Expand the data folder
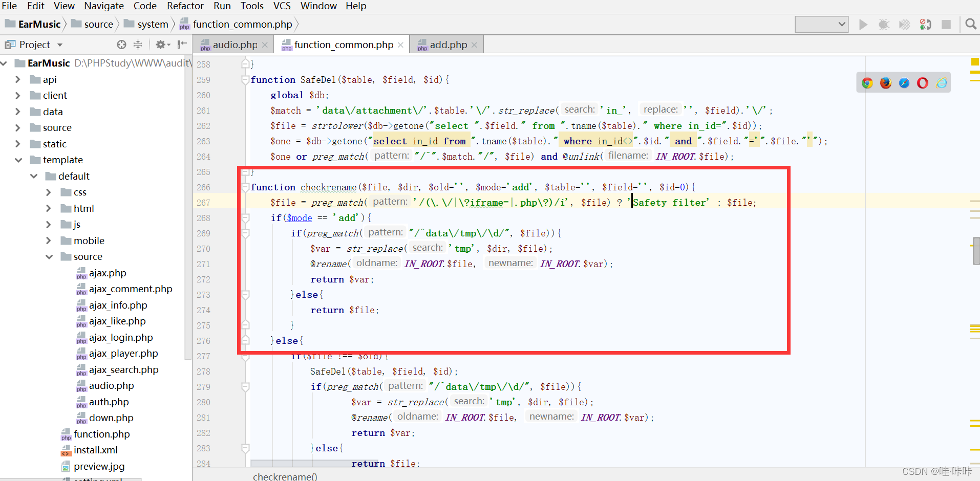The width and height of the screenshot is (980, 481). (x=18, y=112)
